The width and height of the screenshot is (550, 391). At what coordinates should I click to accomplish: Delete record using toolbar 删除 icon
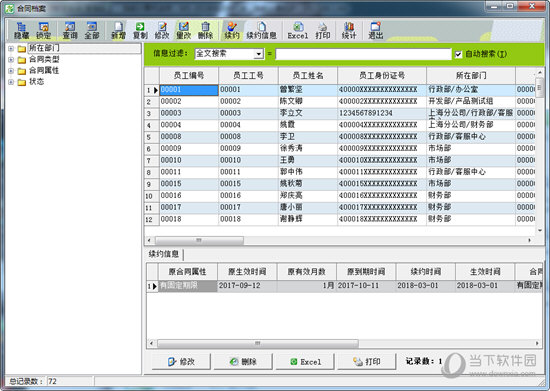point(205,31)
